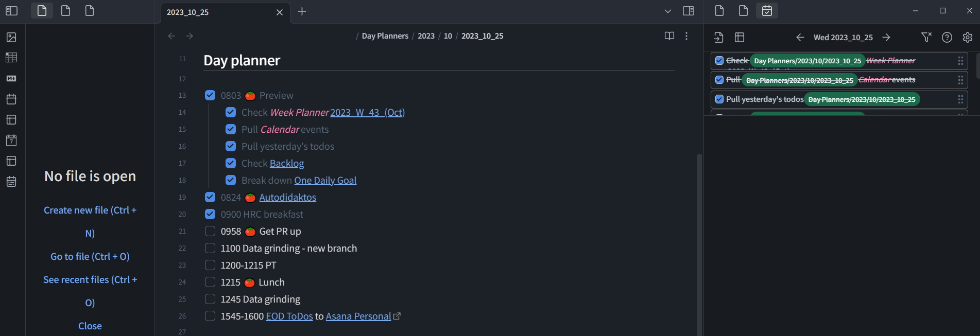The height and width of the screenshot is (336, 980).
Task: Click the help icon in the checklist panel
Action: point(947,37)
